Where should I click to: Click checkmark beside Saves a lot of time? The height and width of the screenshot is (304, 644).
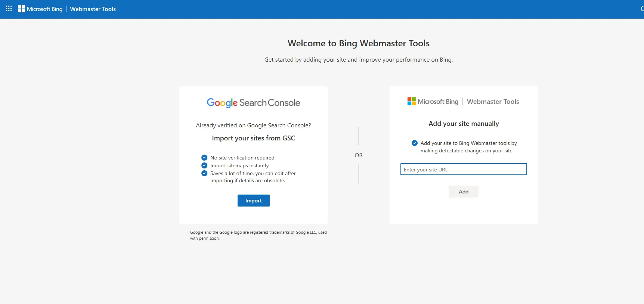pos(204,173)
